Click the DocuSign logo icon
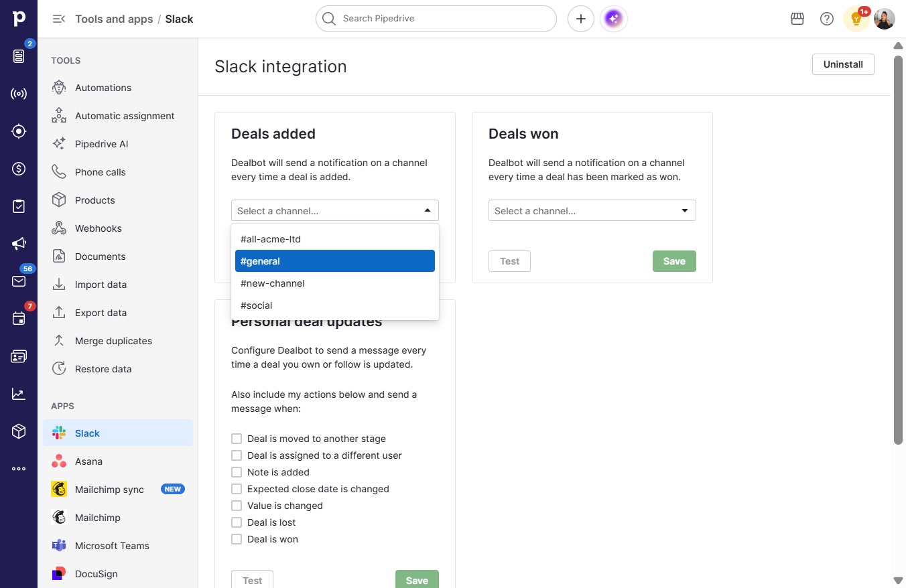Image resolution: width=906 pixels, height=588 pixels. pyautogui.click(x=59, y=574)
